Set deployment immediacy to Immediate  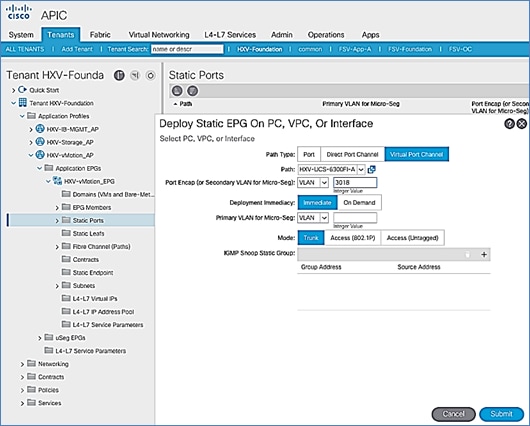(x=317, y=203)
